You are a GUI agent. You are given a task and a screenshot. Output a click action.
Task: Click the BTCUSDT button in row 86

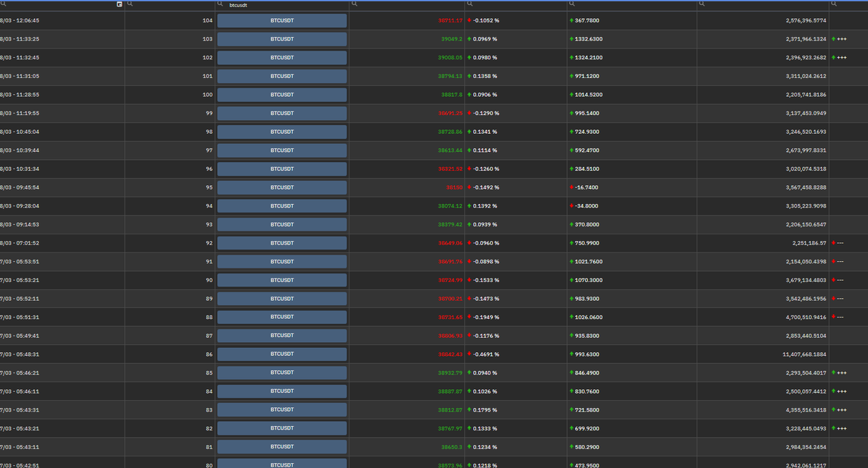click(282, 354)
